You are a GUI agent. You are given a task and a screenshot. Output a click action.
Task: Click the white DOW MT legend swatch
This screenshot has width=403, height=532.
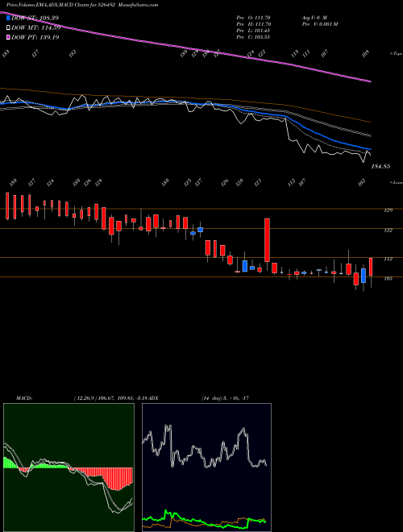pos(8,28)
